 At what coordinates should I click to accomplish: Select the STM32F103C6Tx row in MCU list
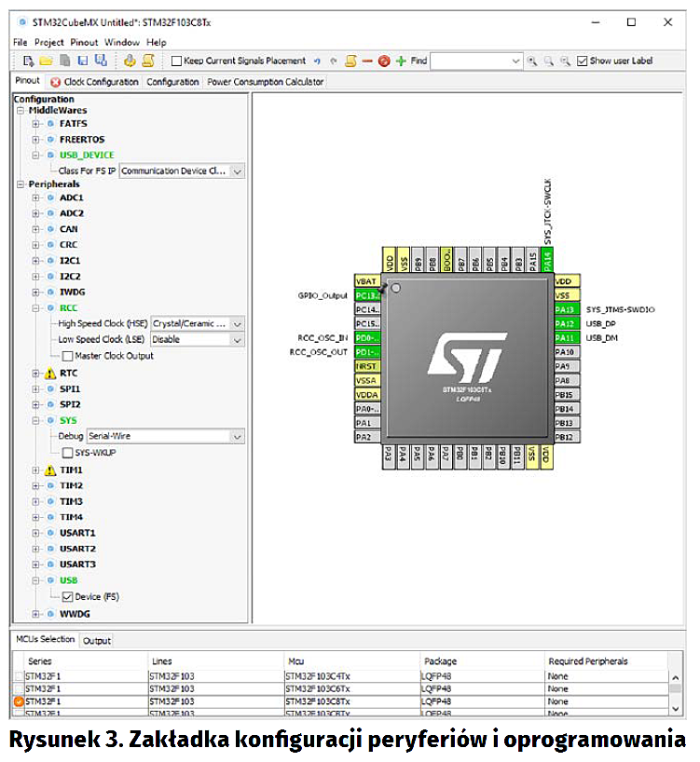tap(317, 688)
